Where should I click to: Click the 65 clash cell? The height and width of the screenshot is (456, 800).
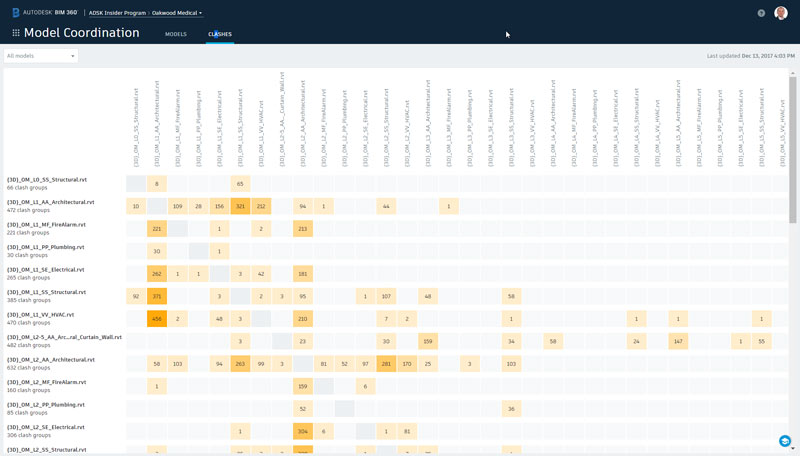pyautogui.click(x=239, y=184)
